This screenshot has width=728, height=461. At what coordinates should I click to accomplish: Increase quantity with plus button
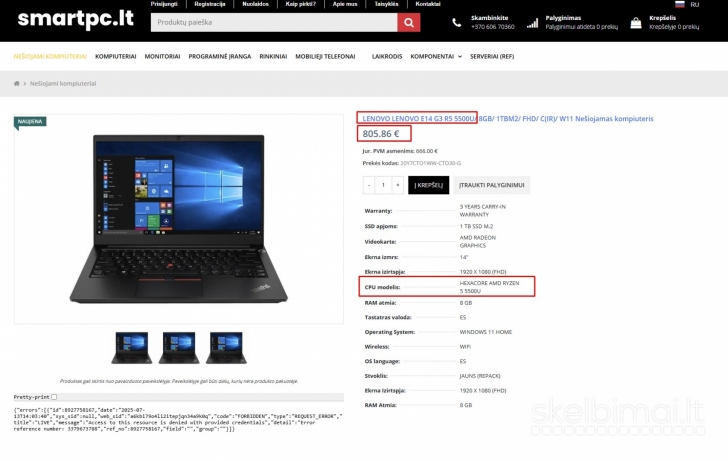pos(397,185)
